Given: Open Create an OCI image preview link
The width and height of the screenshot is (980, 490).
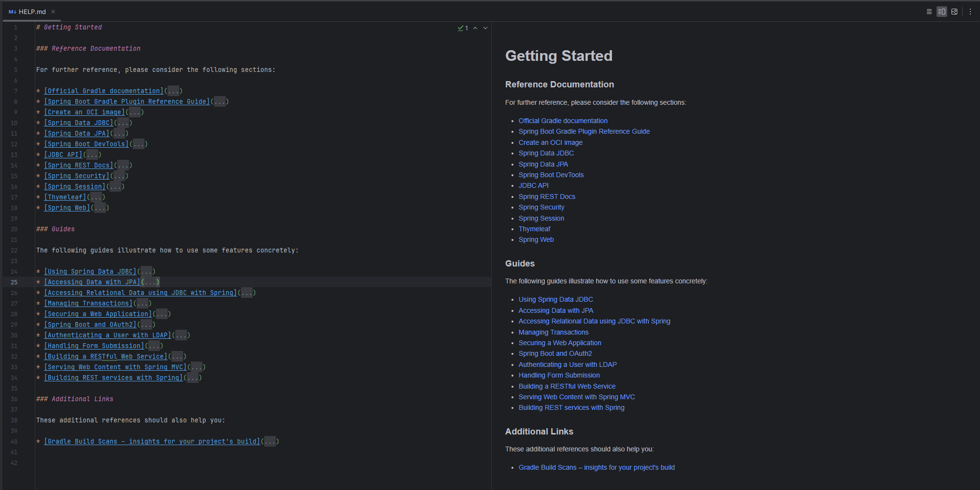Looking at the screenshot, I should click(550, 142).
